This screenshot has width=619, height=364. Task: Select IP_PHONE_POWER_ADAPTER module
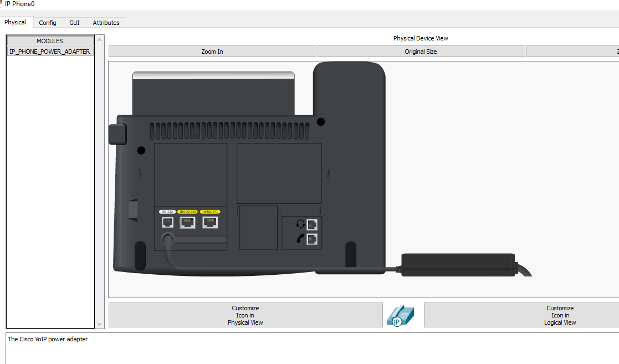[50, 52]
